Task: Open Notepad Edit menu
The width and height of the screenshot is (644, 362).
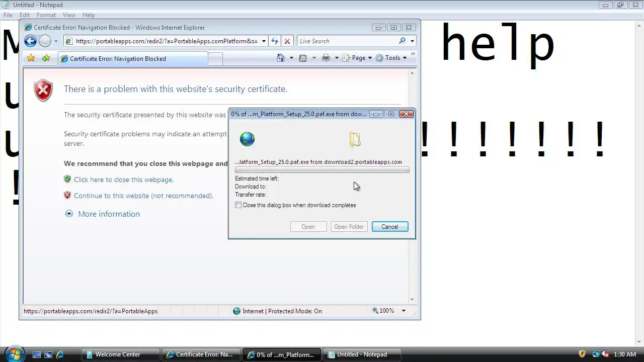Action: [x=25, y=15]
